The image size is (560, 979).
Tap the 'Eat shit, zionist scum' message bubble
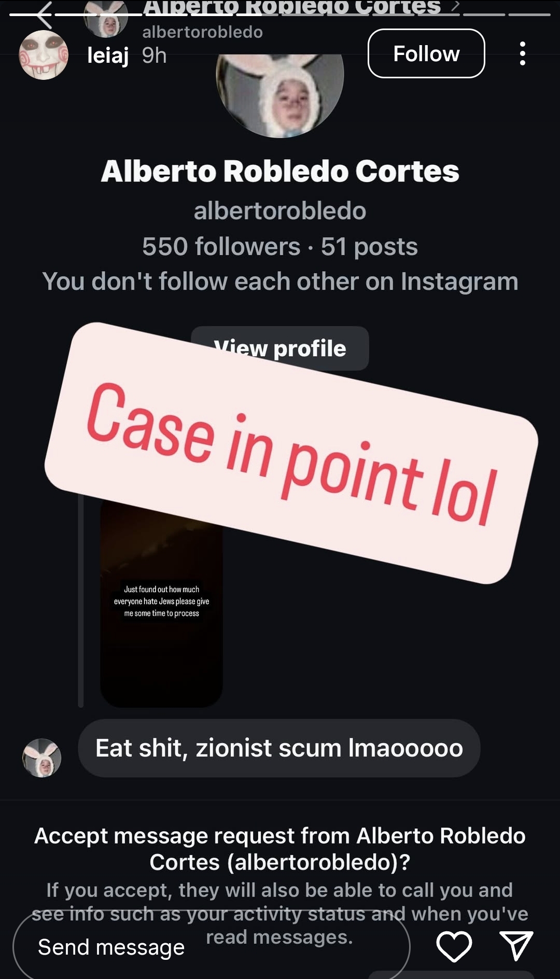coord(279,748)
